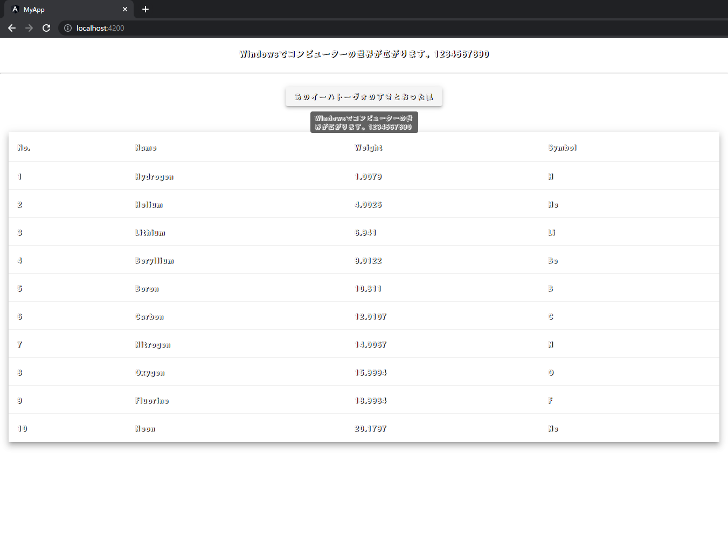Select the Neon name cell
Viewport: 728px width, 560px height.
pos(145,429)
